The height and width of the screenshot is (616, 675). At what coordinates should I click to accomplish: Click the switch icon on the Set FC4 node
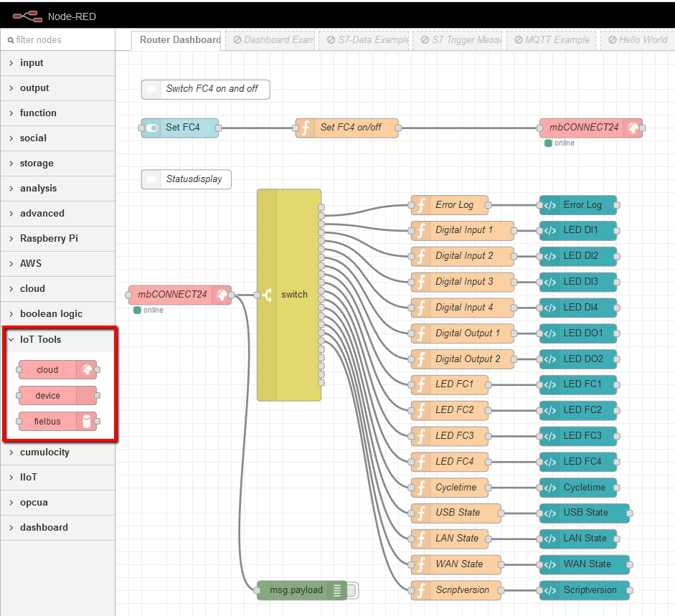(x=151, y=128)
